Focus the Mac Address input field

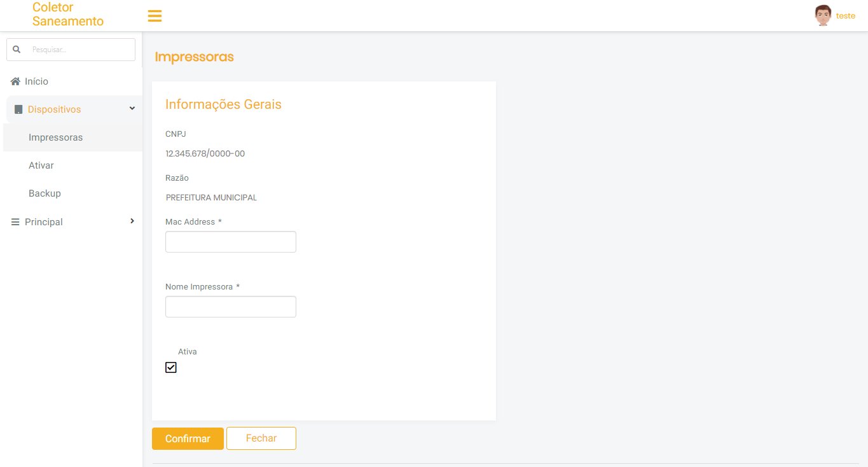(231, 242)
